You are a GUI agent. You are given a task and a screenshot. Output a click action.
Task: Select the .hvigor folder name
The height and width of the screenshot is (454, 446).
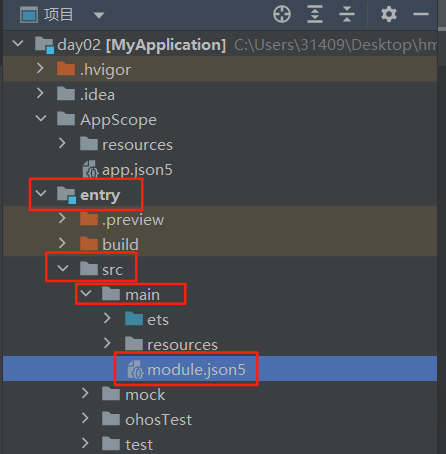point(105,70)
